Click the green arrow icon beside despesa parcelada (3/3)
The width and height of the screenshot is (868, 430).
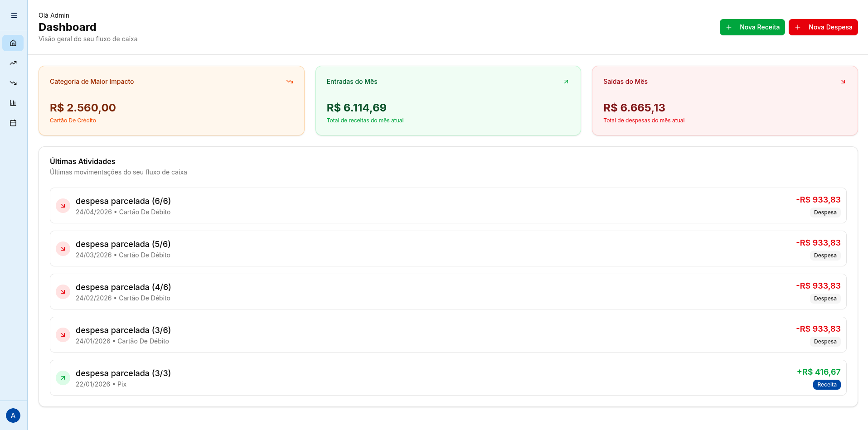coord(63,378)
